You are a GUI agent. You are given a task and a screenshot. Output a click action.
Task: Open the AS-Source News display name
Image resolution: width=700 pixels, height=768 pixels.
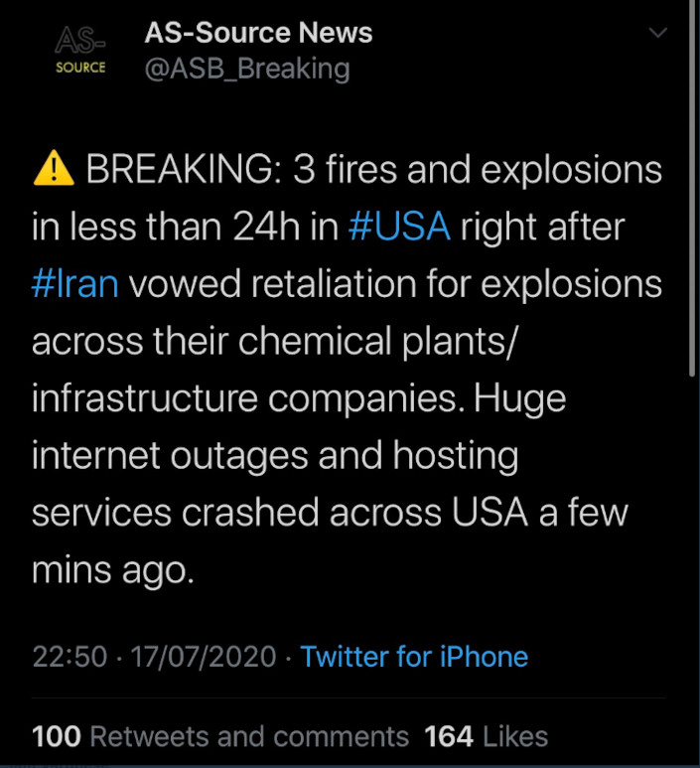point(258,33)
